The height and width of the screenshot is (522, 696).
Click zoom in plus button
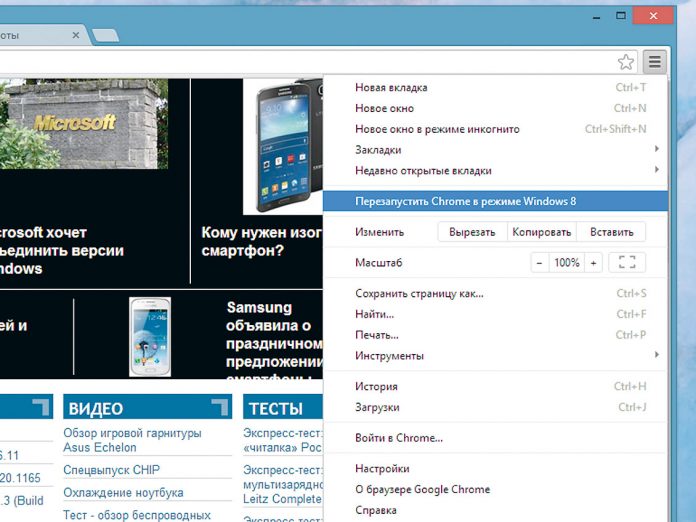pyautogui.click(x=594, y=263)
